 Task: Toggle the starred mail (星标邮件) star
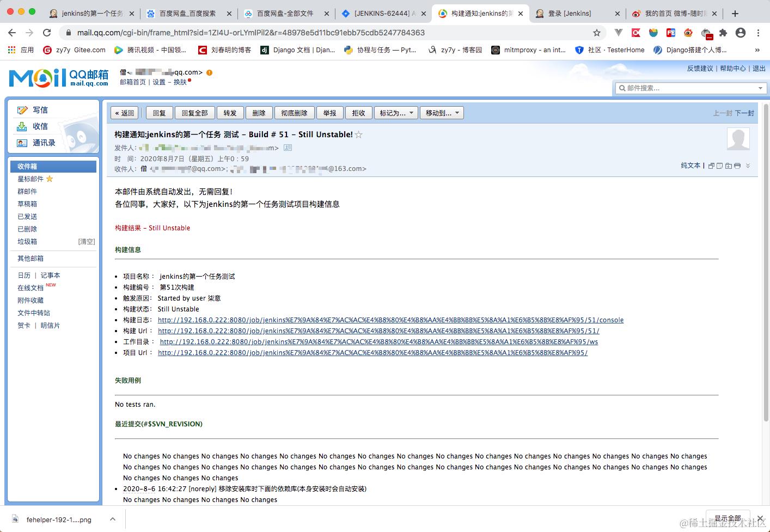[49, 179]
